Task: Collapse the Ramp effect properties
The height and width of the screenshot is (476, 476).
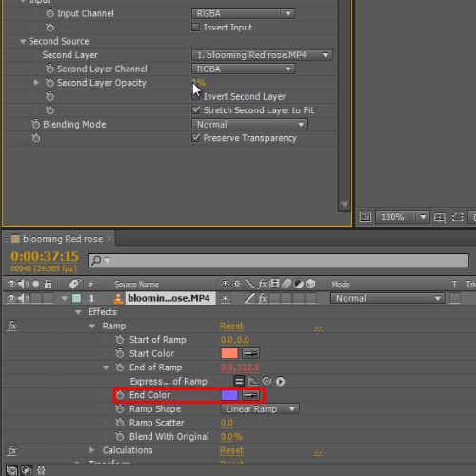Action: [92, 326]
